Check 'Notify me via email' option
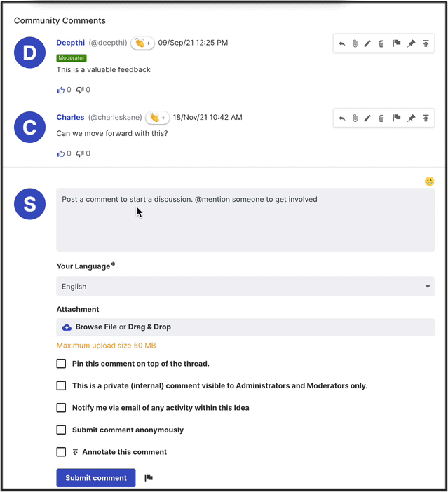This screenshot has width=448, height=492. point(61,408)
